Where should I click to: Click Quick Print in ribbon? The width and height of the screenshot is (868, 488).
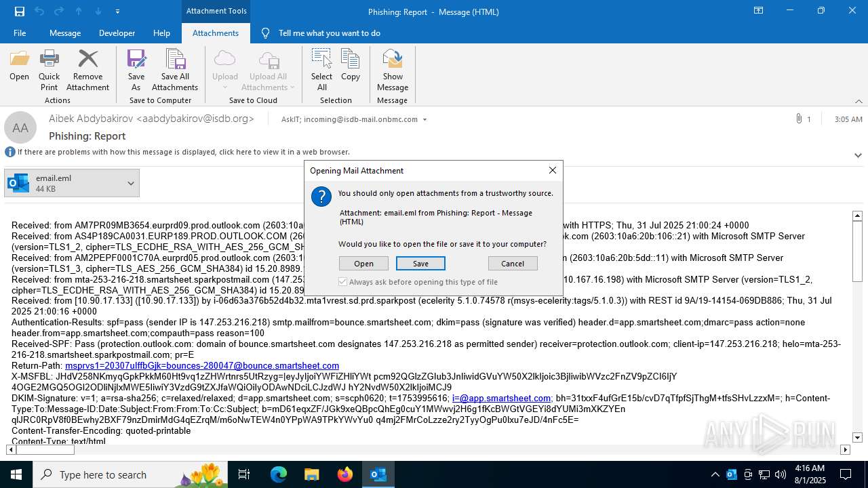click(x=49, y=70)
